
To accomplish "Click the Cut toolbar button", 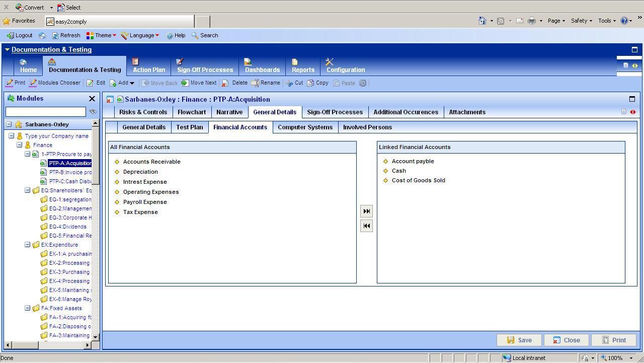I will 294,83.
